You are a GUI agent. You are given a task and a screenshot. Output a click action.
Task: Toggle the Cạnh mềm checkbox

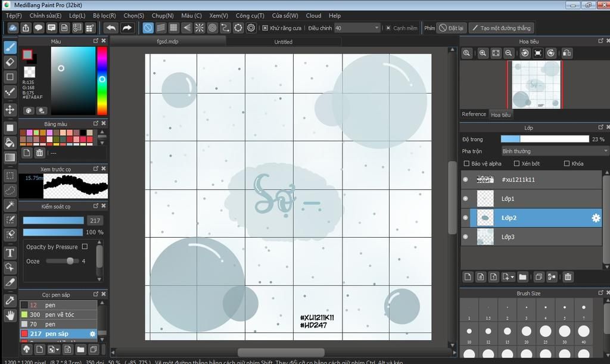pos(388,28)
